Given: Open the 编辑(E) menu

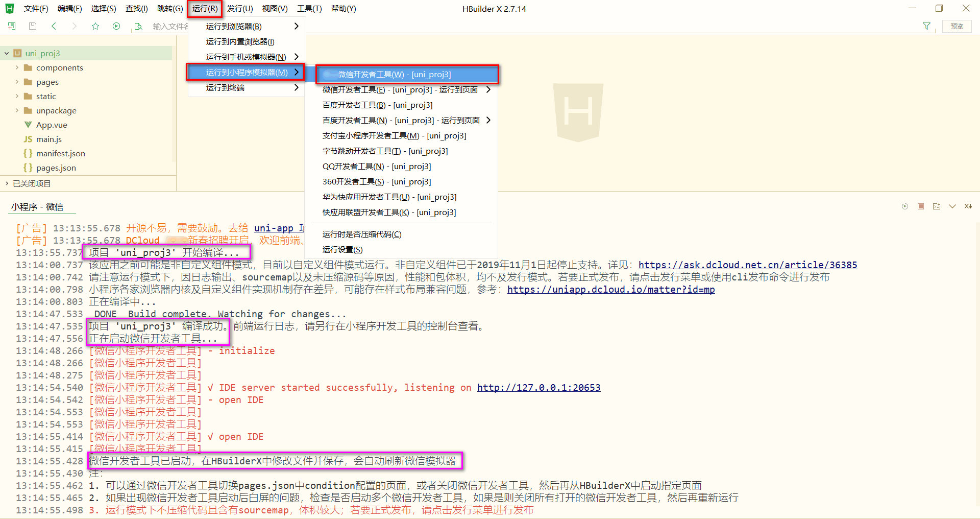Looking at the screenshot, I should pyautogui.click(x=69, y=9).
